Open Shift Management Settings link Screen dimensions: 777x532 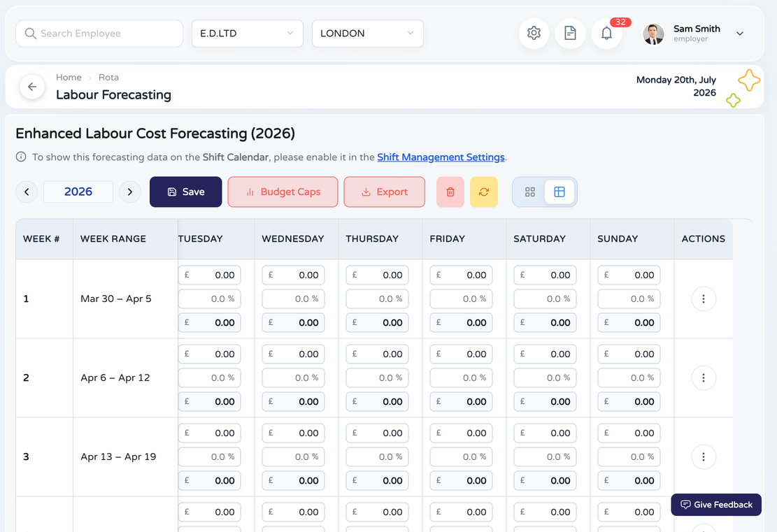441,157
